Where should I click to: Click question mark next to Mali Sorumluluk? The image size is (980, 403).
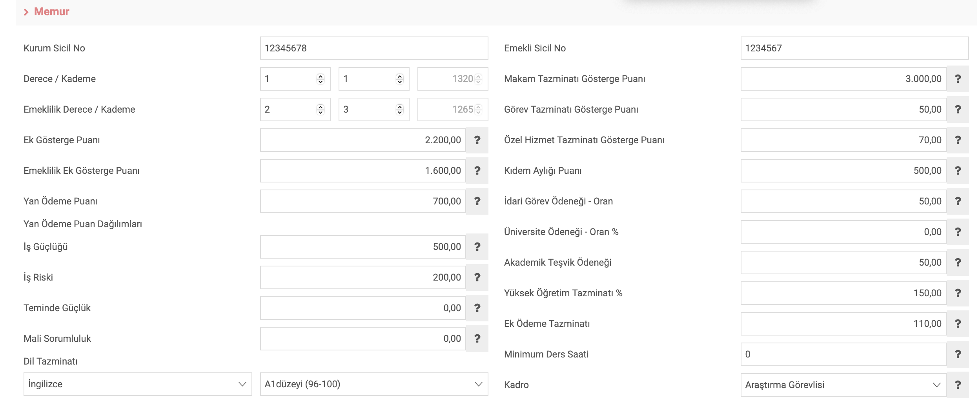477,339
